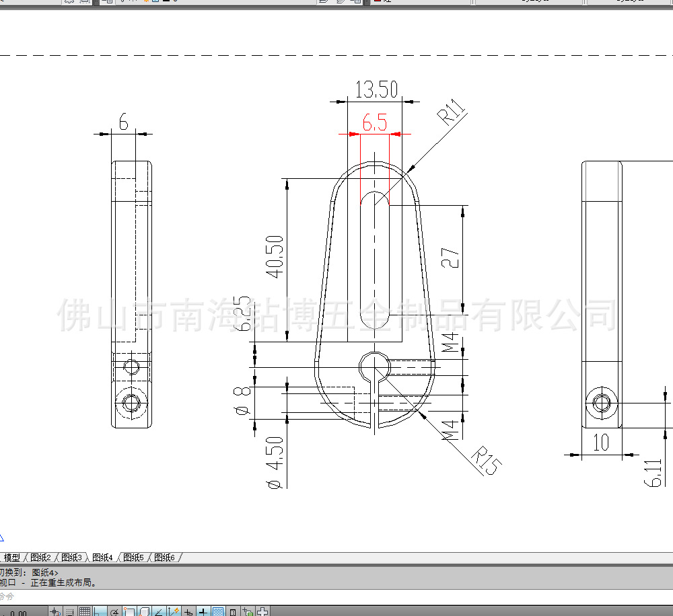Select the upper M4 thread label
673x616 pixels.
450,342
